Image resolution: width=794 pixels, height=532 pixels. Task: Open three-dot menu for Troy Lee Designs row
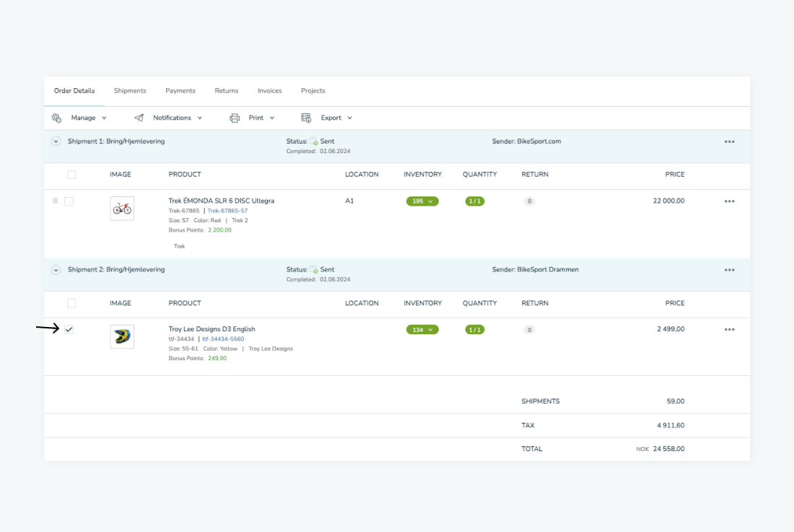click(729, 330)
